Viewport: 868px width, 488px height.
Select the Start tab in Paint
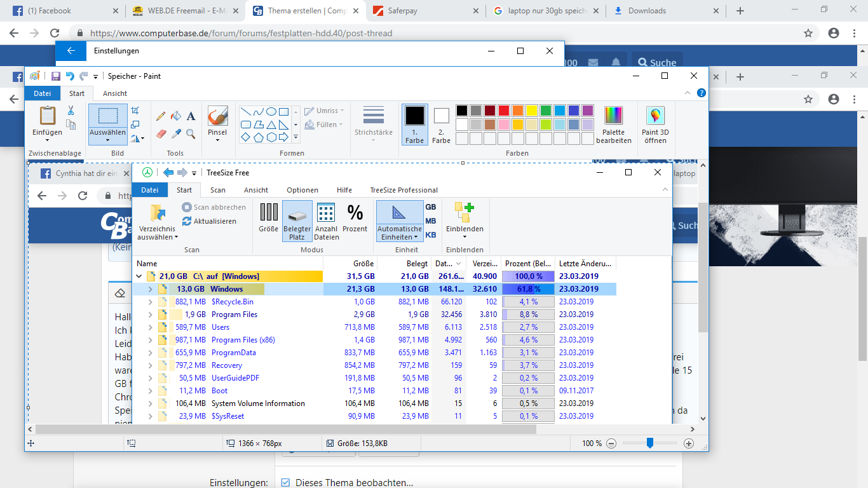[x=77, y=93]
